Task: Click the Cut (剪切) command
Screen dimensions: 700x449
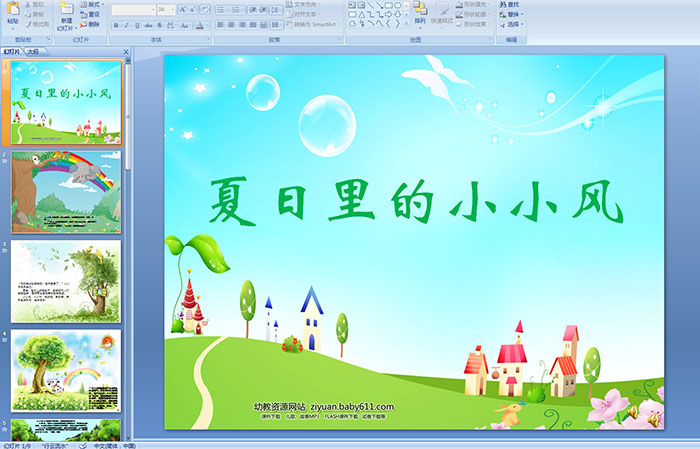Action: [34, 4]
